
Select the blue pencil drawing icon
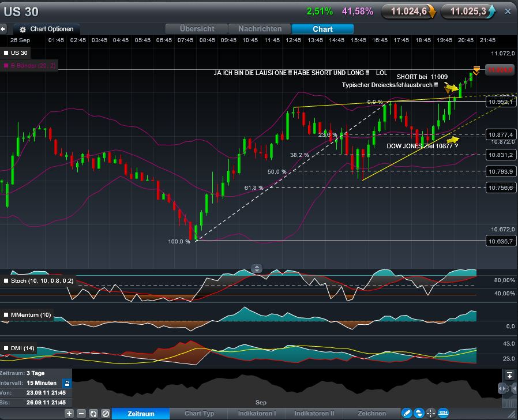click(x=407, y=413)
